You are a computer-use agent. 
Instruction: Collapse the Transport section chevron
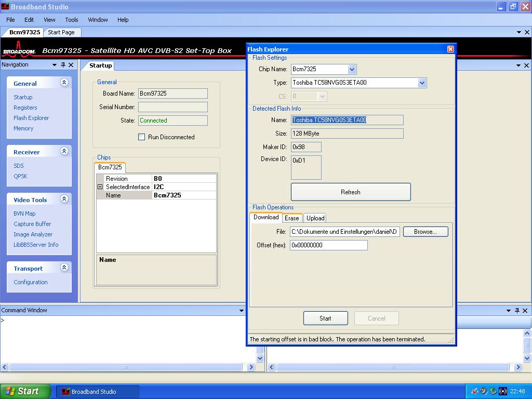pos(64,268)
